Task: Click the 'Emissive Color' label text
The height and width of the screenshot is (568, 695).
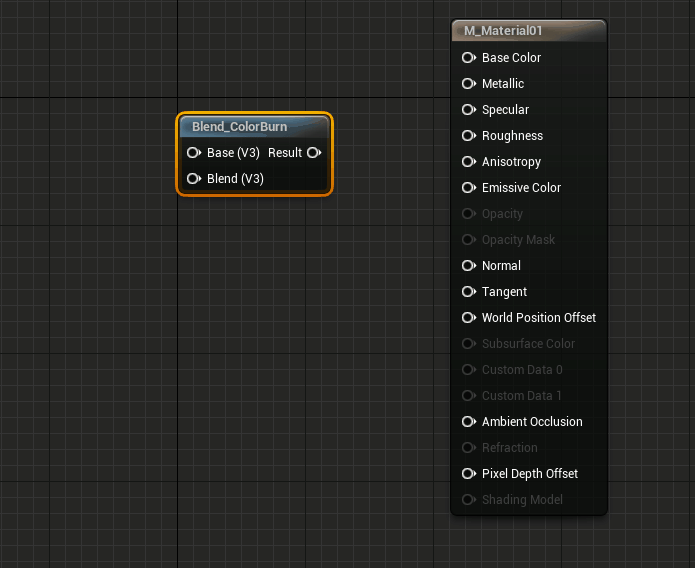Action: pos(521,188)
